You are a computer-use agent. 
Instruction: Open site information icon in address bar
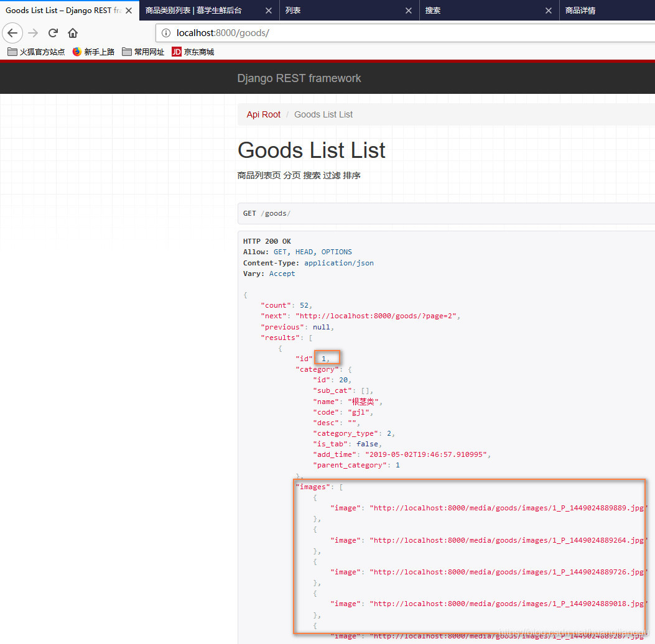coord(166,33)
